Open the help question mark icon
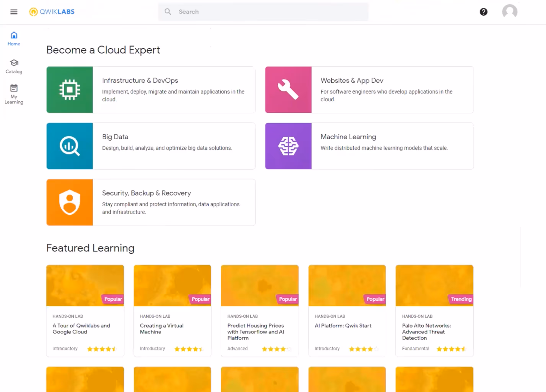 [483, 11]
